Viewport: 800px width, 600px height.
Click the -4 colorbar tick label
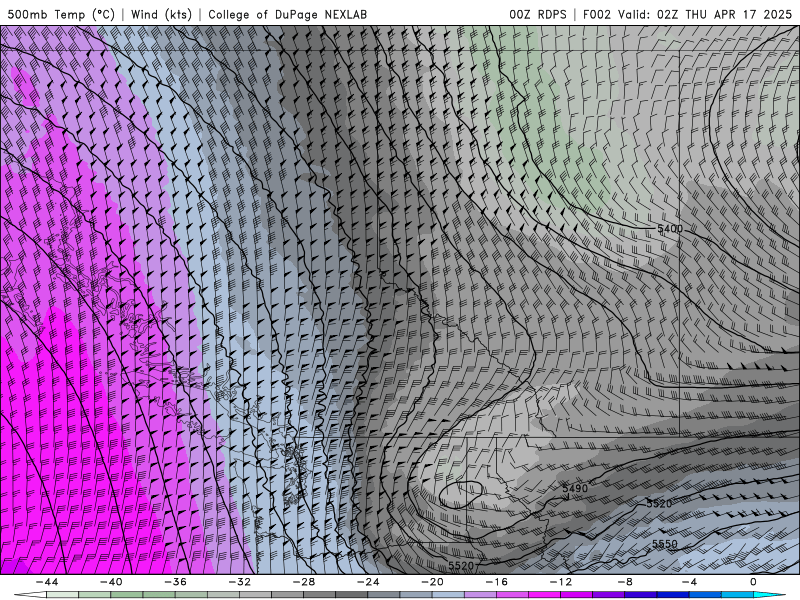coord(689,582)
